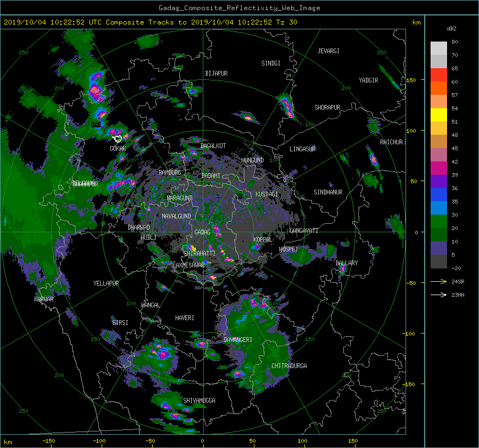Click the HUBLI city label
The width and height of the screenshot is (479, 448).
pyautogui.click(x=148, y=238)
